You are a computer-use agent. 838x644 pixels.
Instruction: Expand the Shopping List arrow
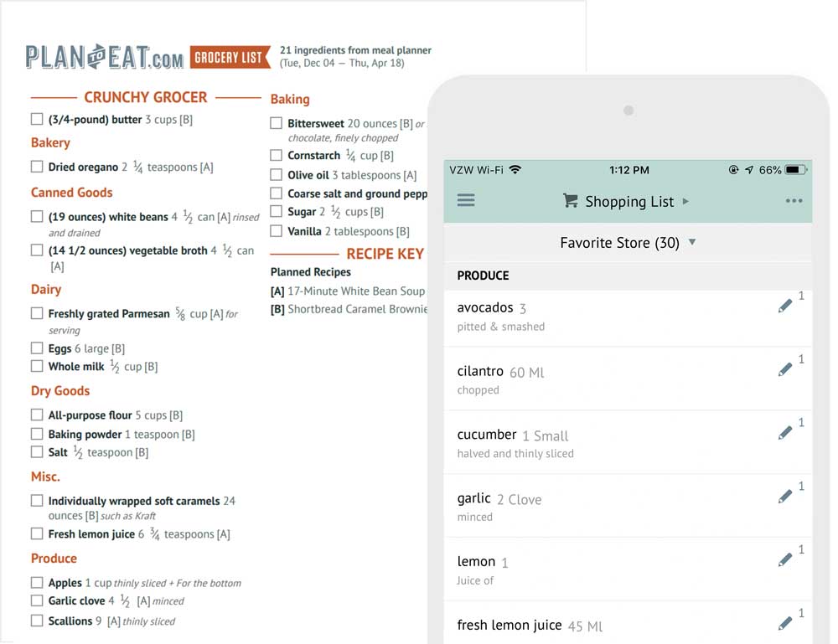tap(685, 201)
